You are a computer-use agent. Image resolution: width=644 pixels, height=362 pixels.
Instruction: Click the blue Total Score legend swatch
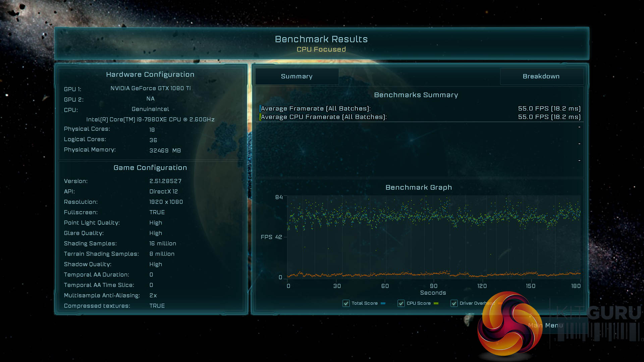383,303
